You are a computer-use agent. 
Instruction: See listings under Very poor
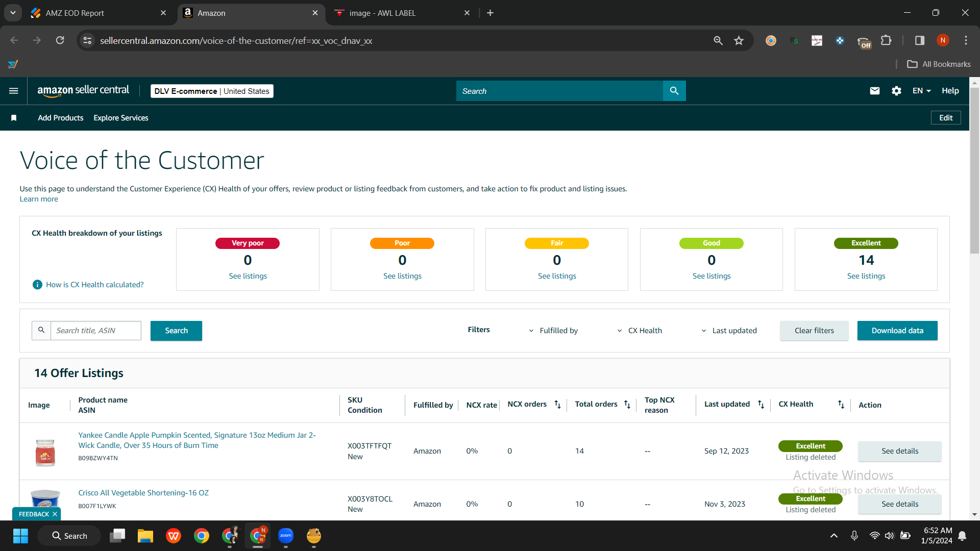coord(248,276)
